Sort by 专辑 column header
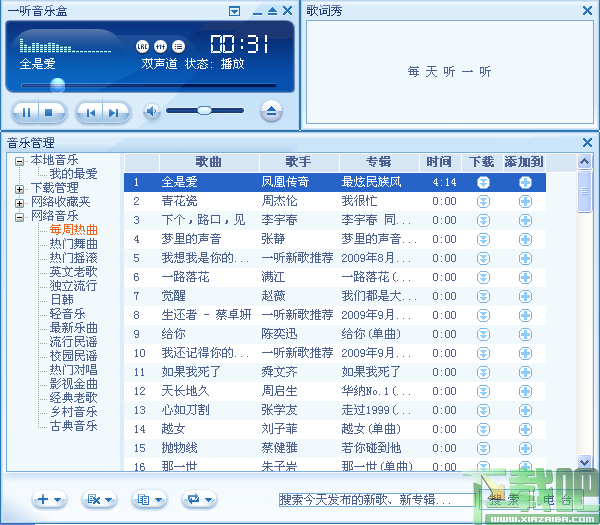This screenshot has height=525, width=600. pos(379,162)
